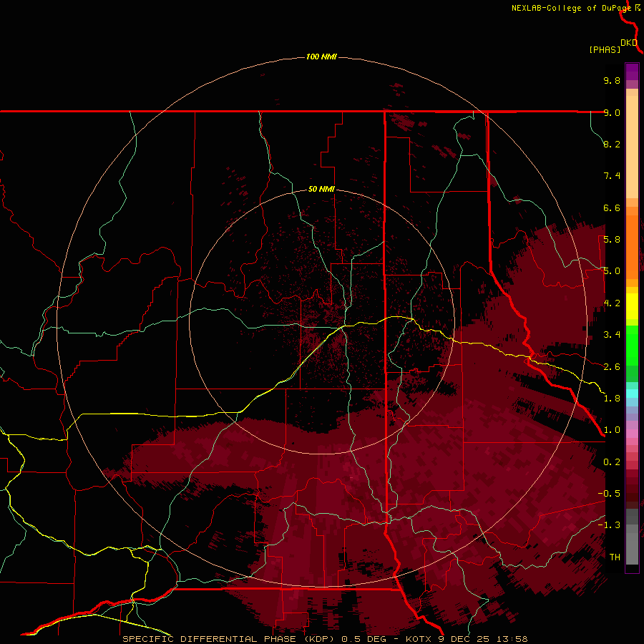Image resolution: width=644 pixels, height=644 pixels.
Task: Click the 4.2 scale label
Action: click(612, 303)
